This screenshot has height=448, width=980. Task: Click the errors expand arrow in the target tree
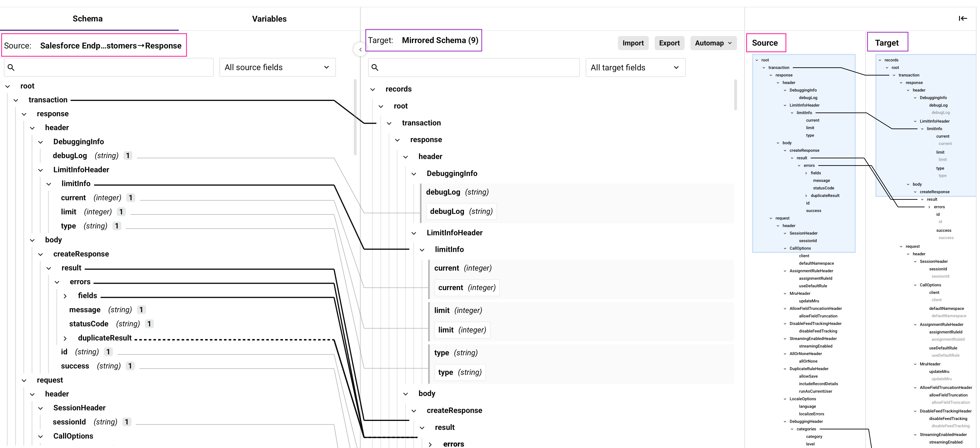(x=430, y=444)
